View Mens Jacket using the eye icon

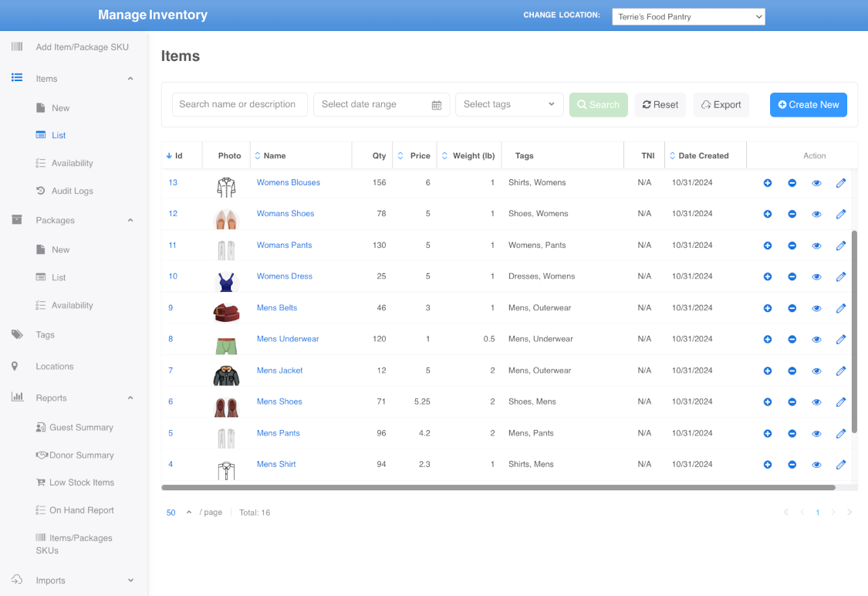(816, 371)
